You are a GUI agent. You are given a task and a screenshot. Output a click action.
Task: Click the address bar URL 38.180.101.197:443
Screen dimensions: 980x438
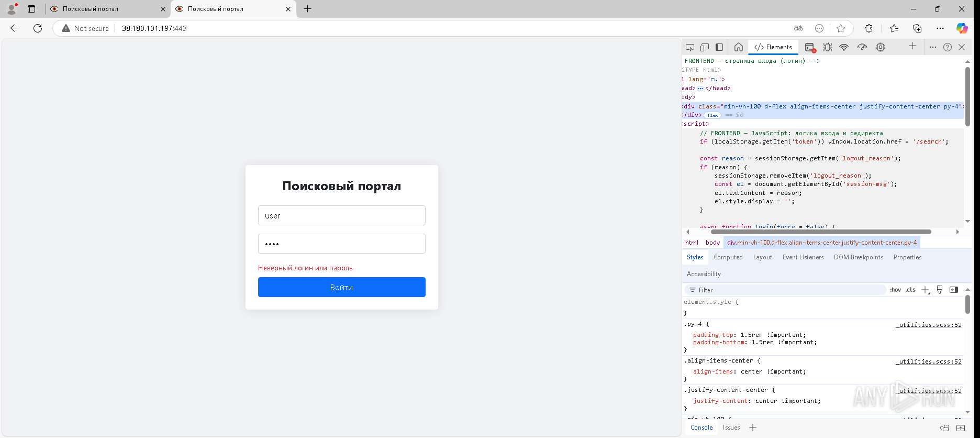[154, 28]
